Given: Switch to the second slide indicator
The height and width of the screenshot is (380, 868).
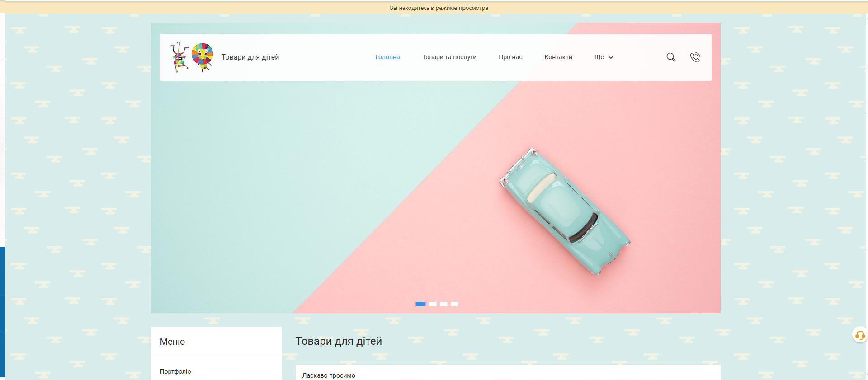Looking at the screenshot, I should pos(433,304).
